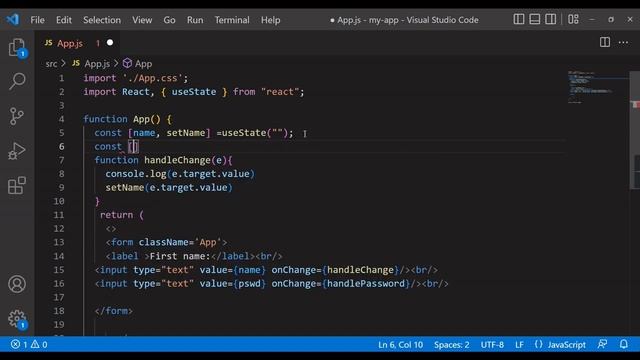Click the problem count '1' on App.js tab

(x=98, y=43)
